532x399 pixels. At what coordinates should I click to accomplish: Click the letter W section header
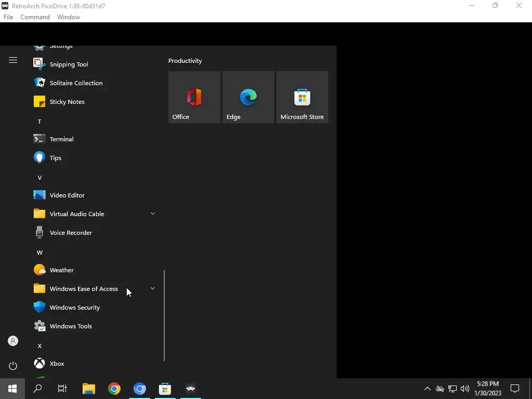39,252
